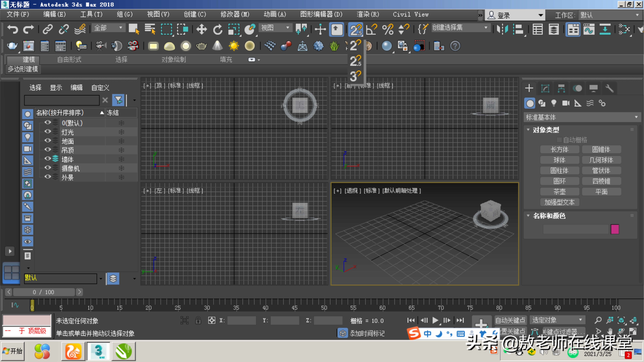The image size is (644, 362).
Task: Hide the 墙体 layer with its eye toggle
Action: (47, 159)
